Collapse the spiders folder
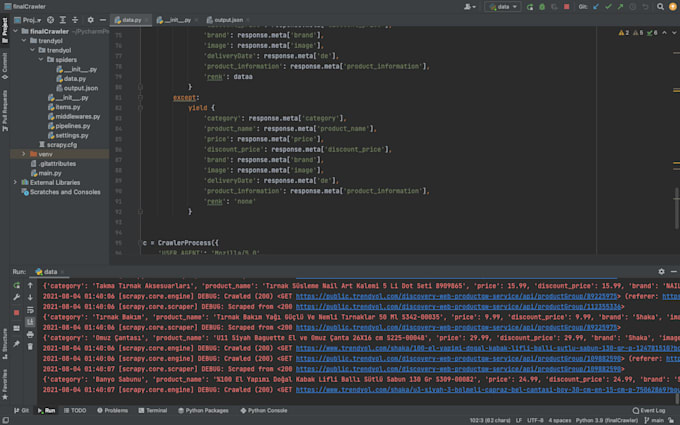The image size is (680, 425). point(41,59)
